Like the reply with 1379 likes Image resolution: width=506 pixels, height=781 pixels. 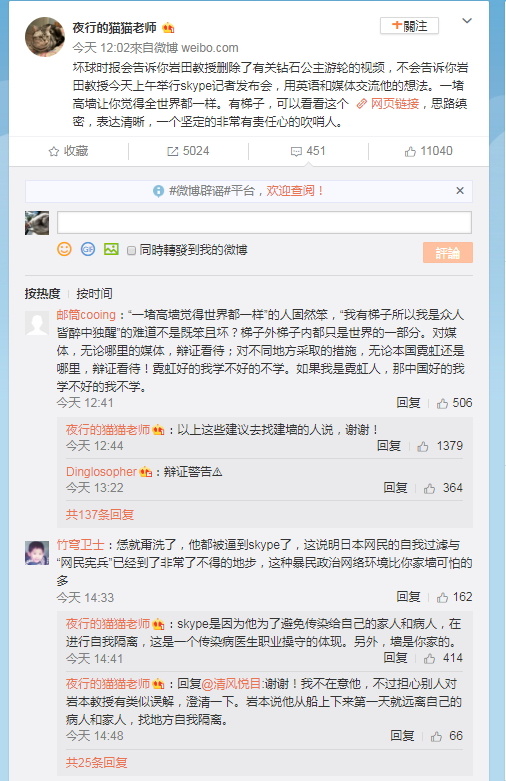click(x=440, y=446)
